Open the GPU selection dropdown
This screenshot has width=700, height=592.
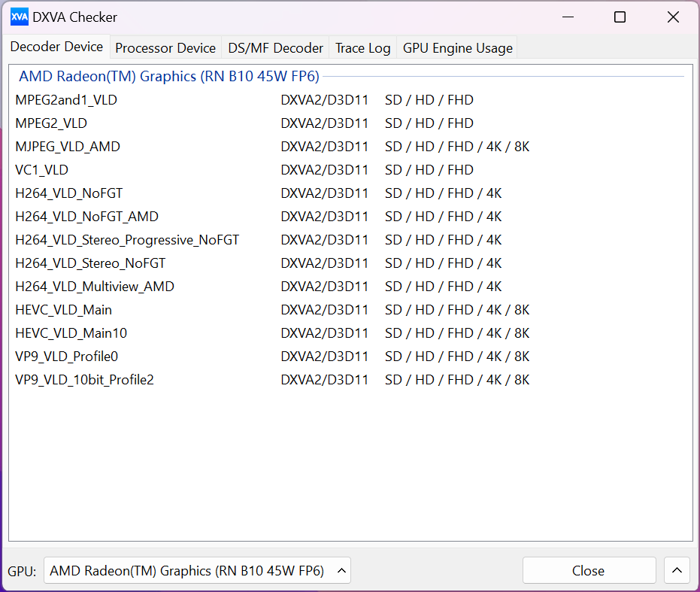[x=197, y=570]
